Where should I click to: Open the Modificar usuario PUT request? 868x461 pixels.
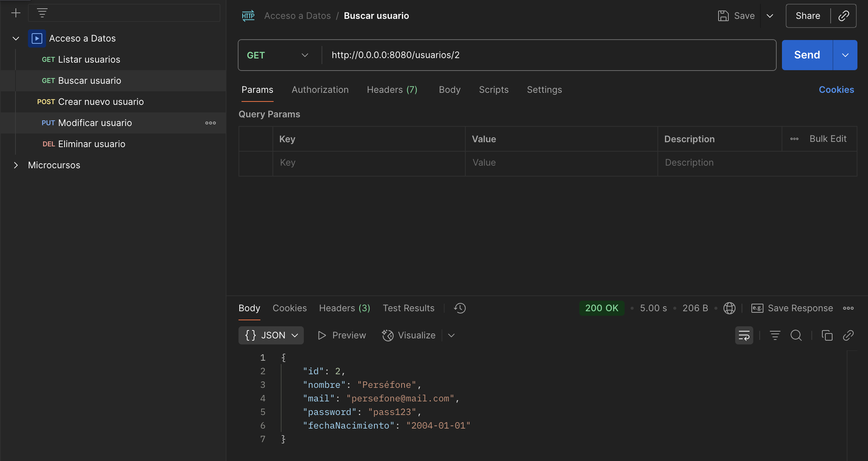pos(113,123)
